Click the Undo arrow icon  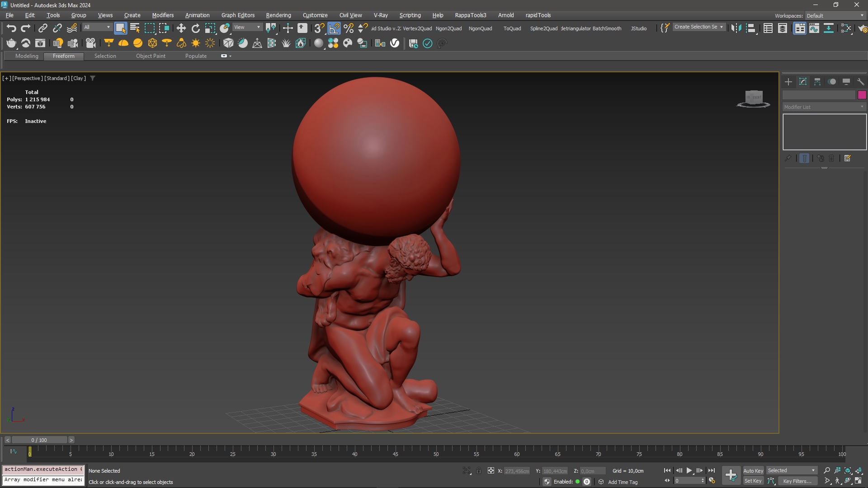coord(11,28)
